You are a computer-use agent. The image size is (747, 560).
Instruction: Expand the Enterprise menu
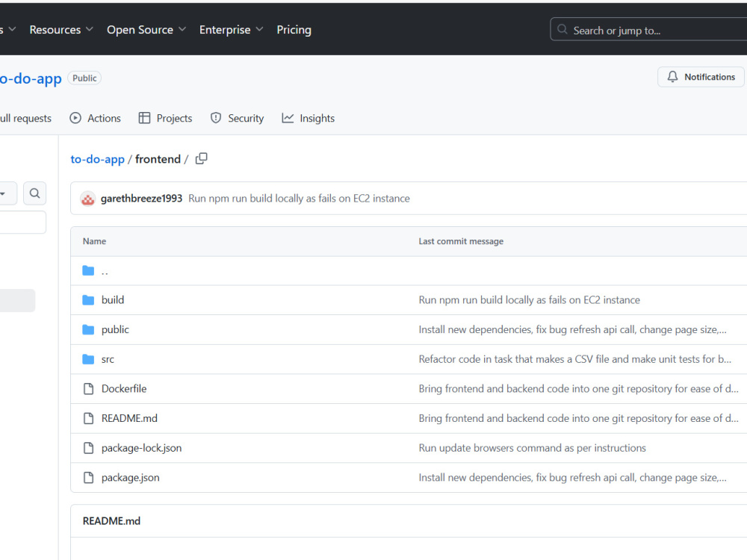231,30
